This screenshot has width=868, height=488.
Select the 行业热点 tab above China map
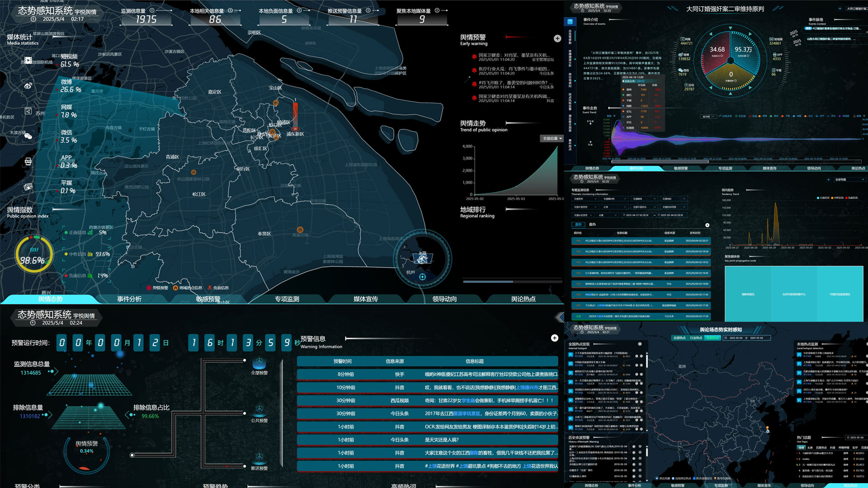696,338
